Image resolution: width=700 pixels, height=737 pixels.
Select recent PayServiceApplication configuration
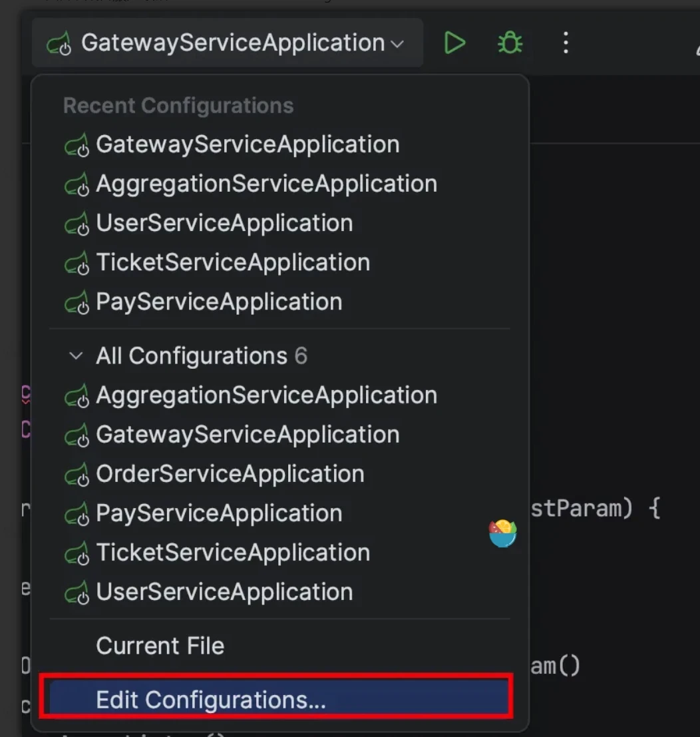click(x=219, y=302)
